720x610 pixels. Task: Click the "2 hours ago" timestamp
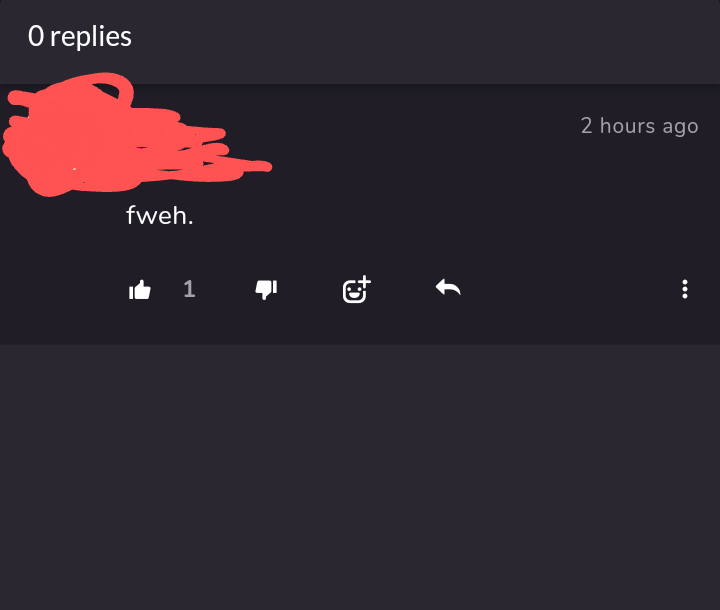[639, 126]
